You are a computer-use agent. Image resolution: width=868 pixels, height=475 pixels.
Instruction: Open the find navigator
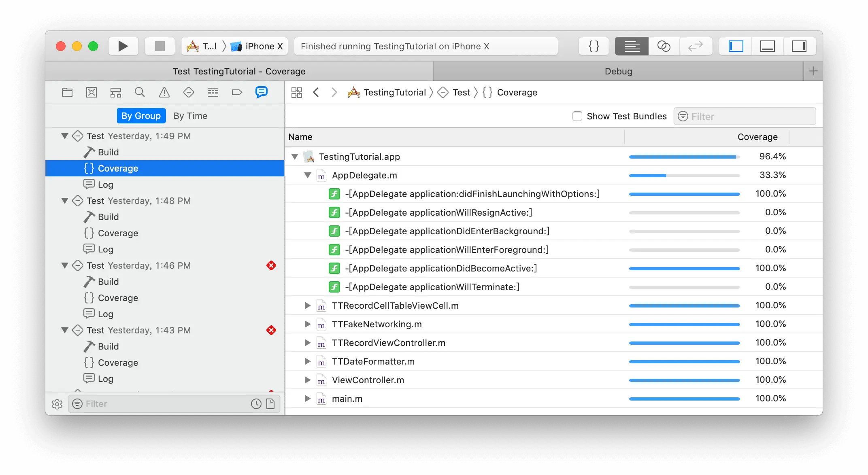pyautogui.click(x=140, y=92)
